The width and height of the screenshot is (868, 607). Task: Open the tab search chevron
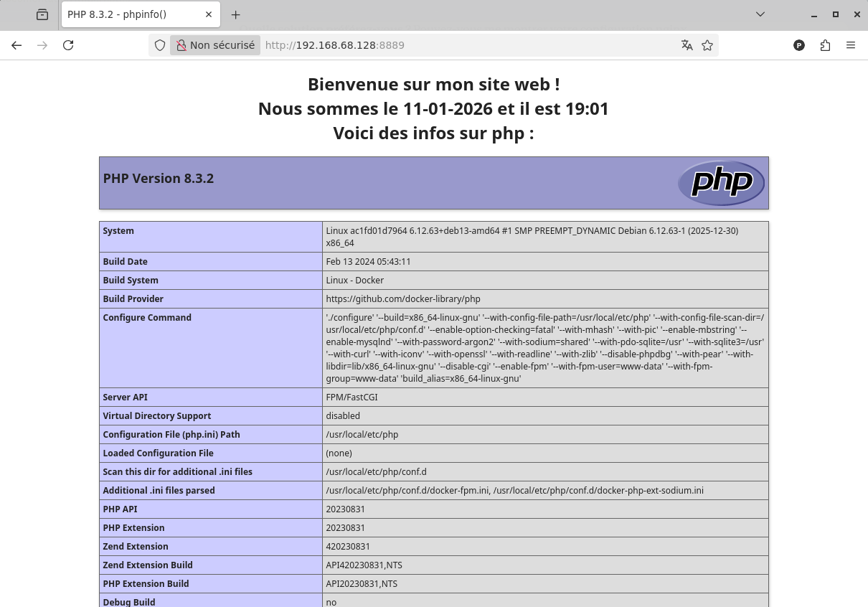coord(760,14)
